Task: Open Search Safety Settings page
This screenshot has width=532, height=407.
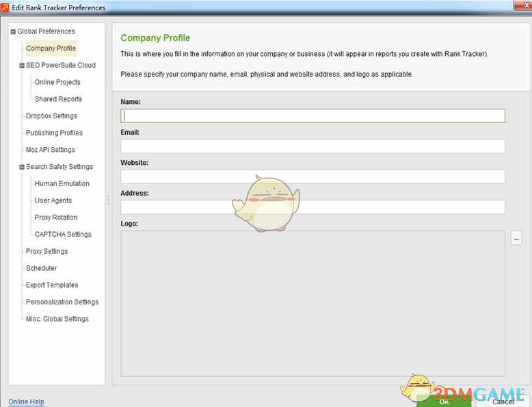Action: 59,167
